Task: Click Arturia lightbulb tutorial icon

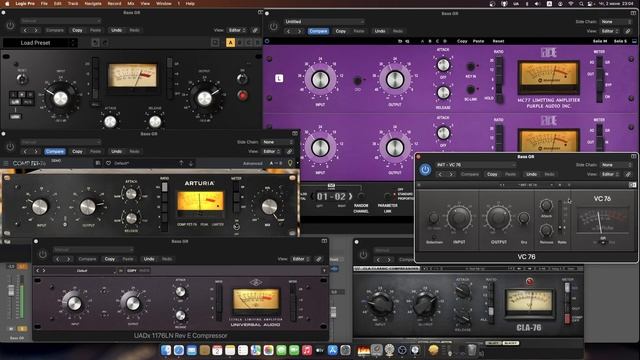Action: tap(290, 163)
